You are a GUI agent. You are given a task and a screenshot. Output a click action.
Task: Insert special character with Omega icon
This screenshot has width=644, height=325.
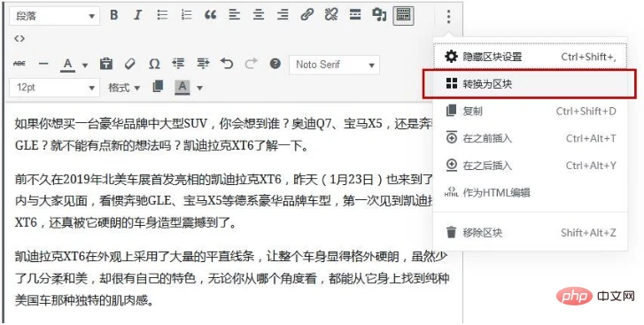click(154, 64)
